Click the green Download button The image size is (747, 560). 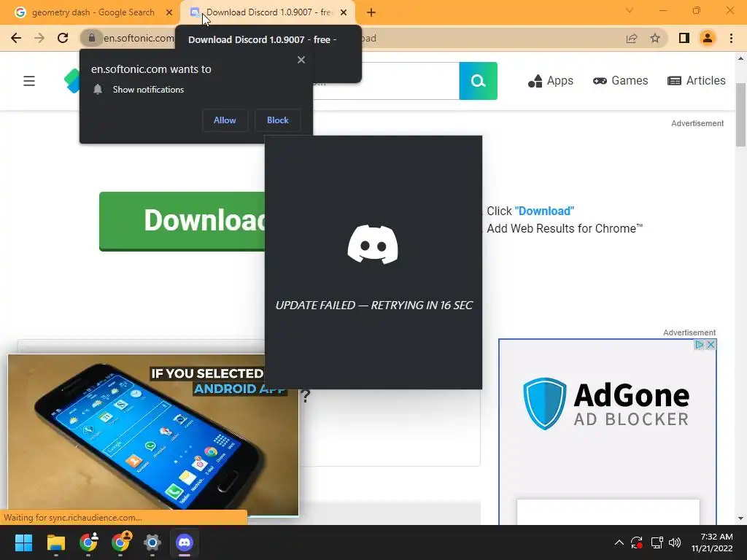182,221
